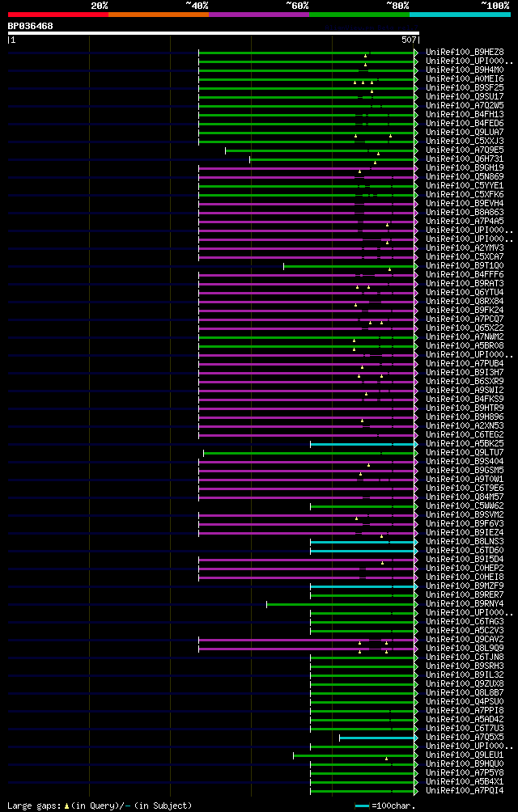Viewport: 518px width, 812px height.
Task: Select the UniRef100_B4FH13 label
Action: [x=465, y=115]
